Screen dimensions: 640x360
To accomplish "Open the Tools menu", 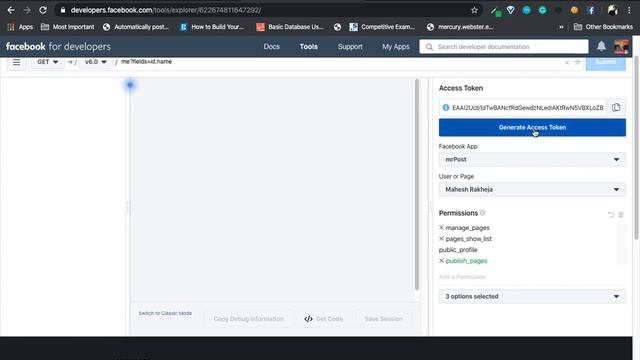I will click(x=309, y=47).
